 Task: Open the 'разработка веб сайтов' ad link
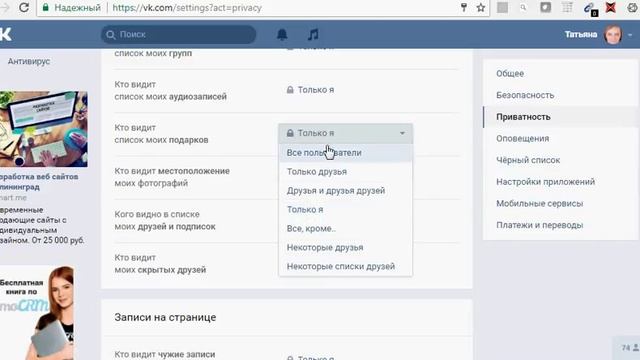point(39,182)
